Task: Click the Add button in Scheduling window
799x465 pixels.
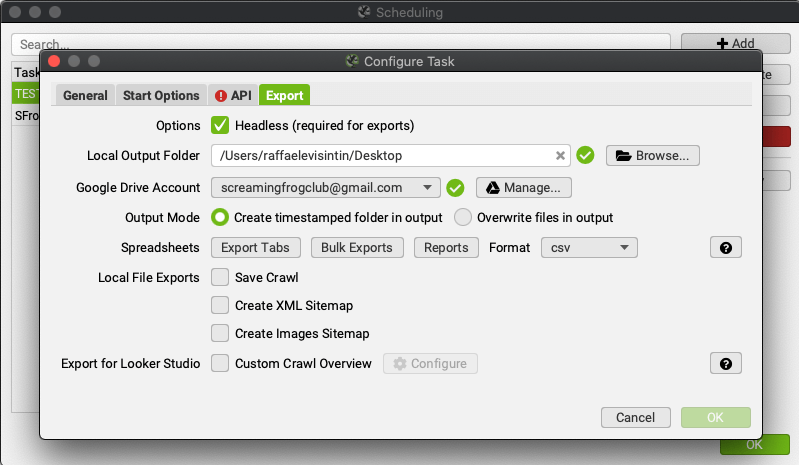Action: coord(735,44)
